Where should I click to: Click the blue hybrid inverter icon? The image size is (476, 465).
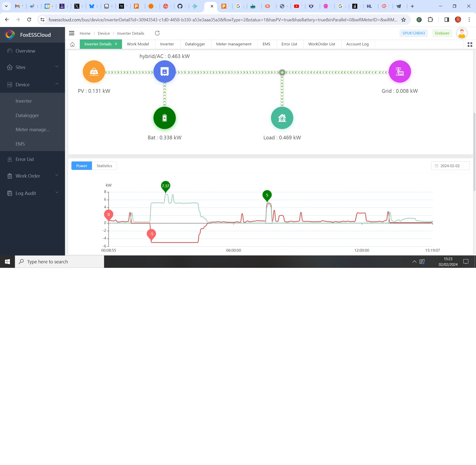click(x=164, y=71)
